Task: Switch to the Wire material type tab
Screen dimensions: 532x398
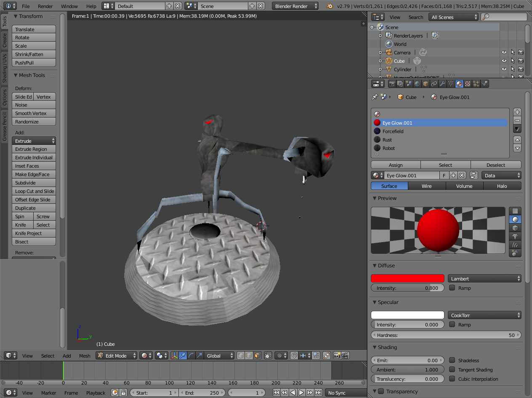Action: click(x=427, y=186)
